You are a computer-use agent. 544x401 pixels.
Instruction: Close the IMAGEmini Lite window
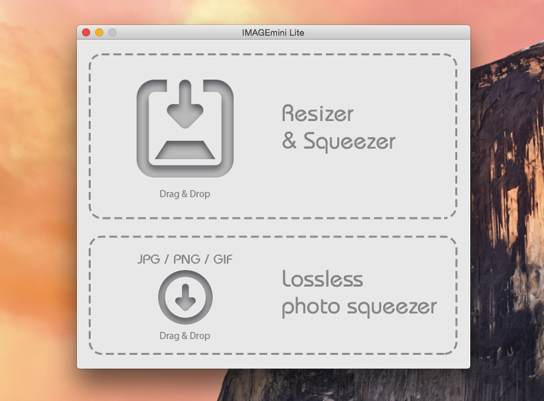86,33
